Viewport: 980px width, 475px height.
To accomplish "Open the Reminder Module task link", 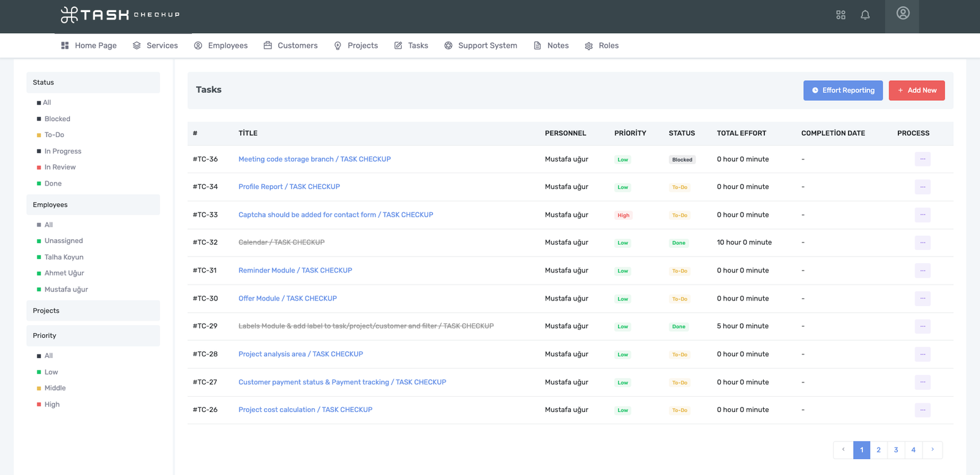I will coord(295,271).
